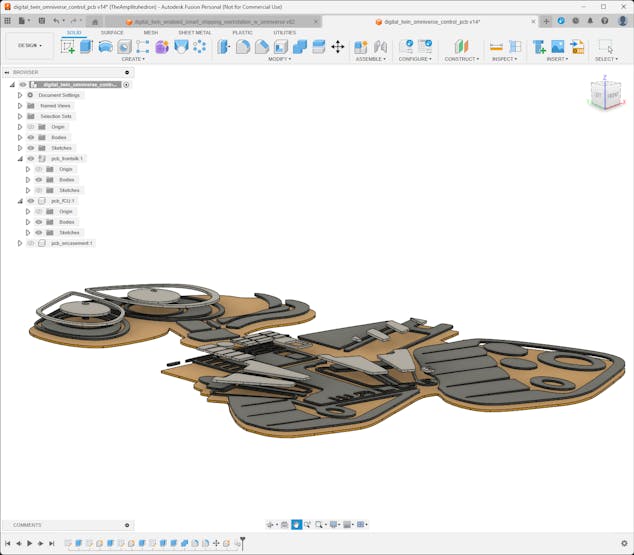
Task: Open the Modify menu
Action: (x=279, y=59)
